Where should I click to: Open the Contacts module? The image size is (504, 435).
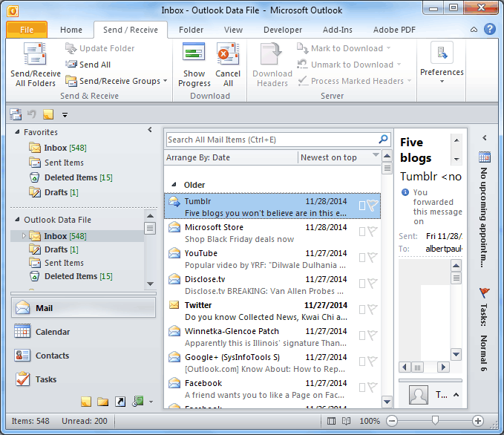(83, 356)
